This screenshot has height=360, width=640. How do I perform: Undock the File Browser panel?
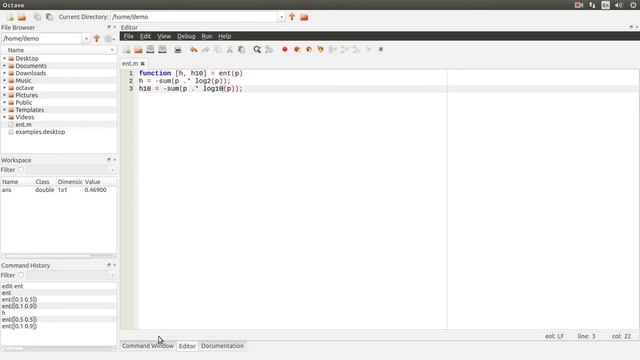pyautogui.click(x=109, y=27)
